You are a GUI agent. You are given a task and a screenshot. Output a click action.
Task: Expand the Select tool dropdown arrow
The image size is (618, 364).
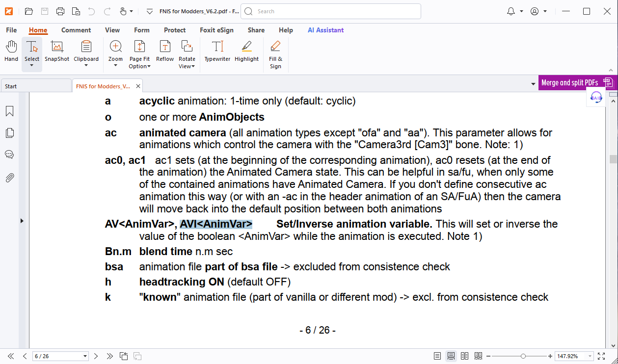[32, 66]
